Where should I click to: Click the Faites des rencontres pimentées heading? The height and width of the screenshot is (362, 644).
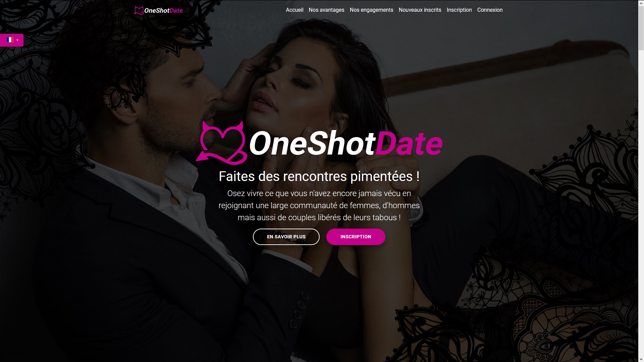pos(319,176)
